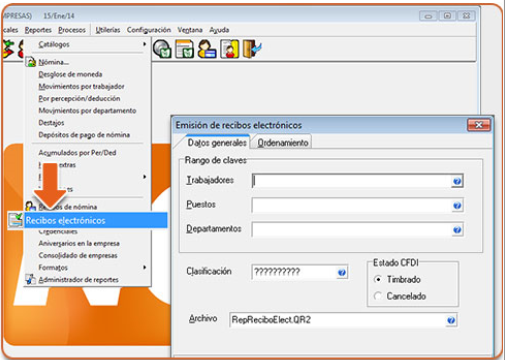505x360 pixels.
Task: Click the calendar-with-checkmark toolbar icon
Action: [185, 49]
